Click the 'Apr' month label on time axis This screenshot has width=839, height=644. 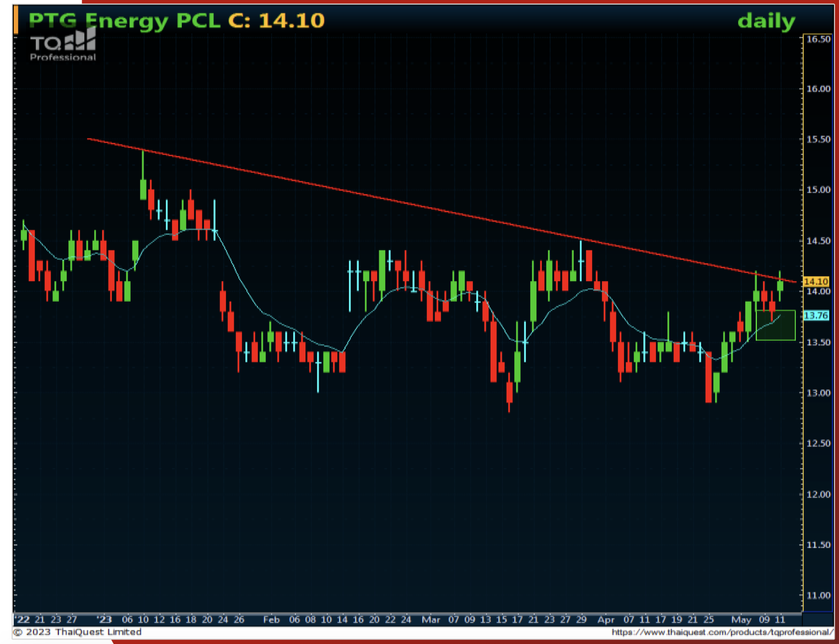pos(606,620)
